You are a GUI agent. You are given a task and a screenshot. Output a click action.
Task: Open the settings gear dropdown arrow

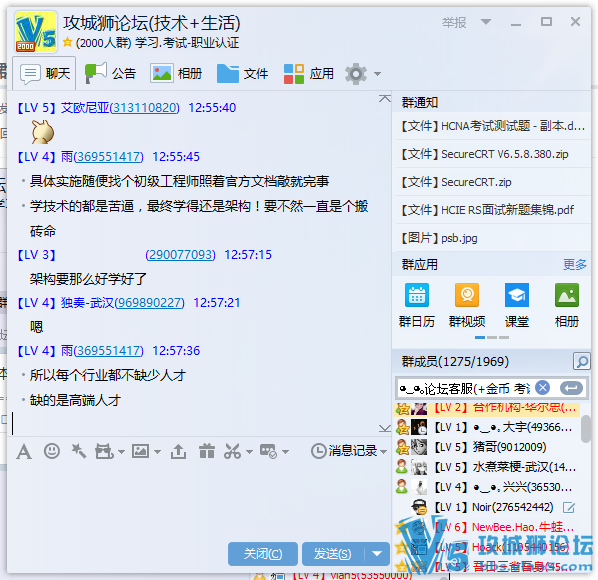coord(377,74)
